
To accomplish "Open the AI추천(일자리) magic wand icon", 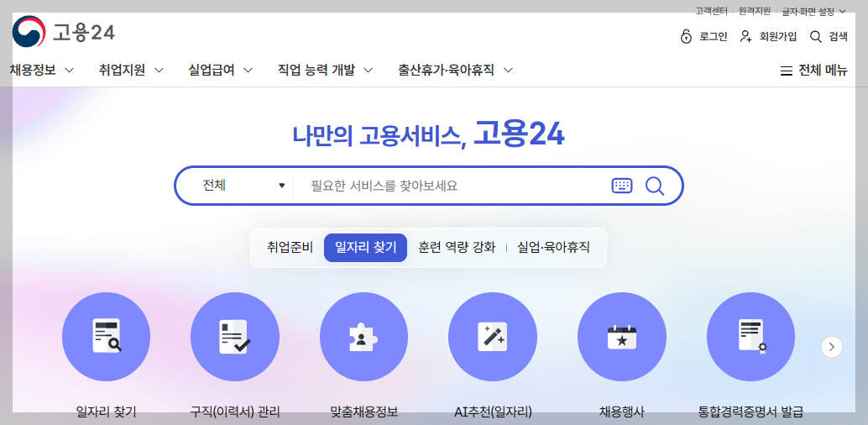I will 493,336.
